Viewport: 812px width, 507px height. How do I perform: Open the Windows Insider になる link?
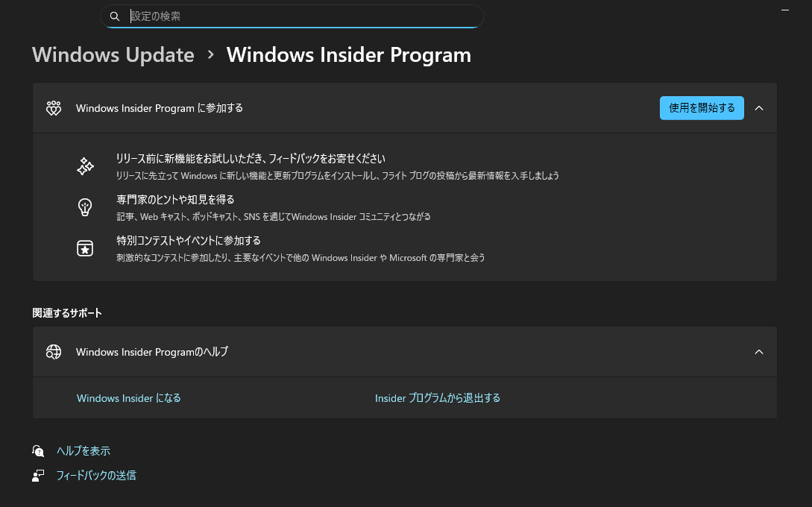(129, 398)
